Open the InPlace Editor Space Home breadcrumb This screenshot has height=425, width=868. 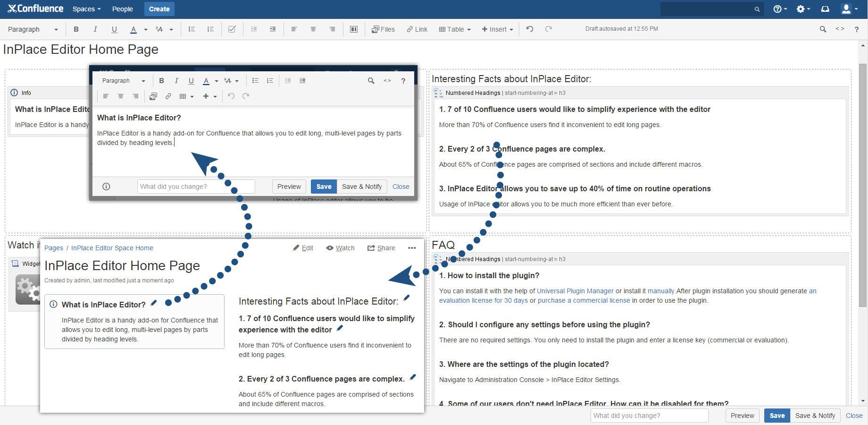click(112, 248)
